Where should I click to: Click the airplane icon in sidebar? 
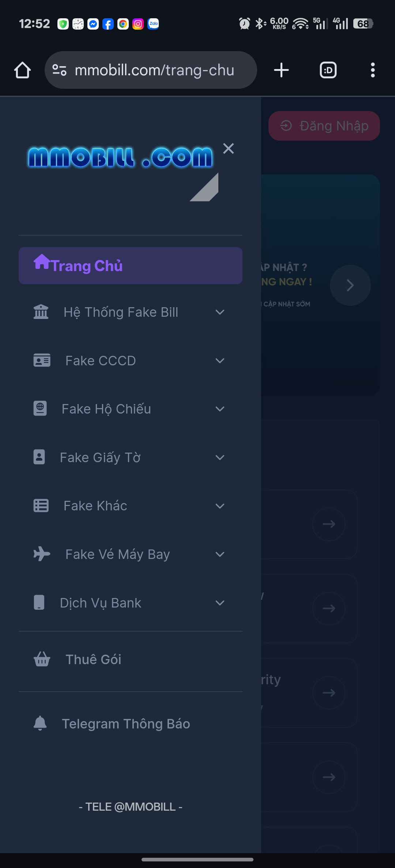[42, 554]
